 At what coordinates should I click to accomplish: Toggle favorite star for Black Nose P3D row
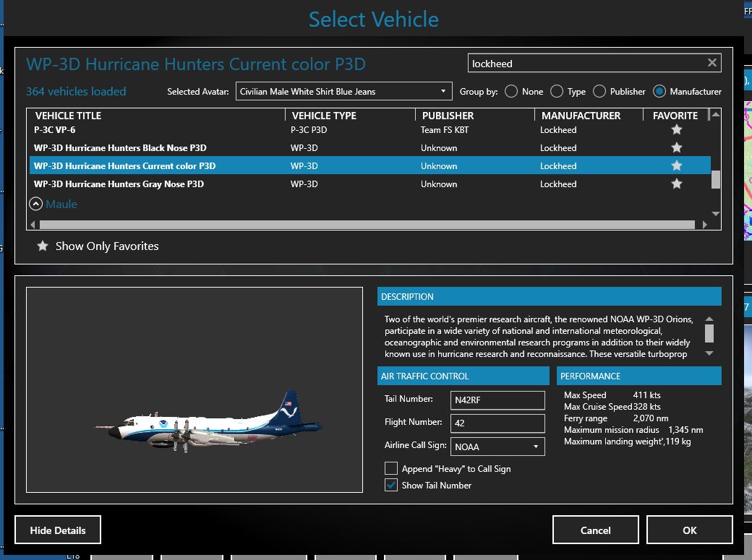[x=676, y=147]
